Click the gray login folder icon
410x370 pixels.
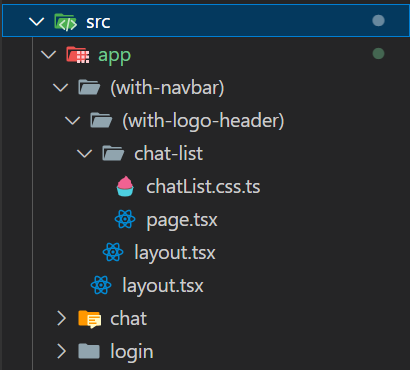[89, 351]
